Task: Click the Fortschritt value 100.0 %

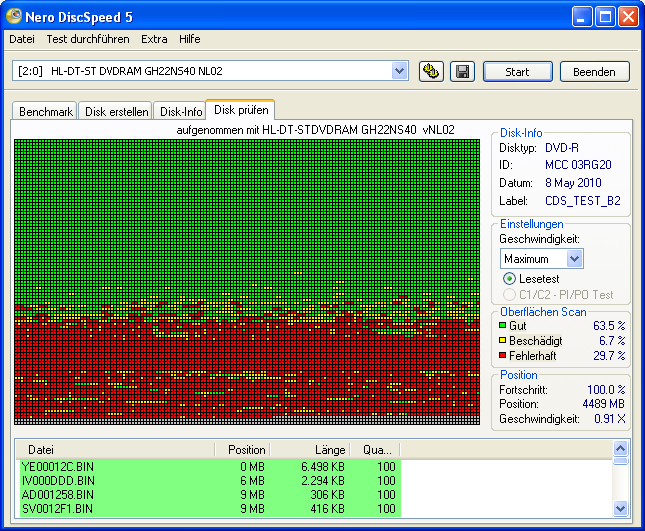Action: pyautogui.click(x=606, y=389)
